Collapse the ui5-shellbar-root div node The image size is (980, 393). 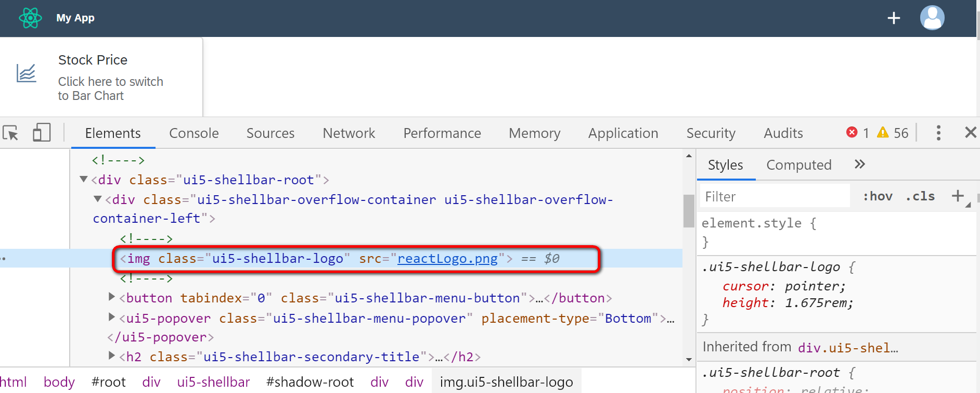coord(83,180)
